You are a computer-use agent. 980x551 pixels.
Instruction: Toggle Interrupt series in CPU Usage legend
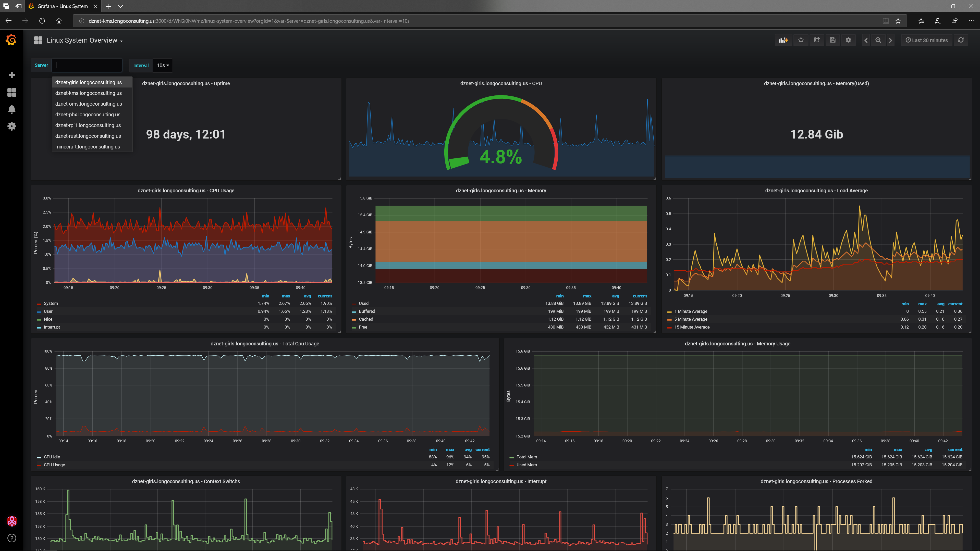(52, 327)
